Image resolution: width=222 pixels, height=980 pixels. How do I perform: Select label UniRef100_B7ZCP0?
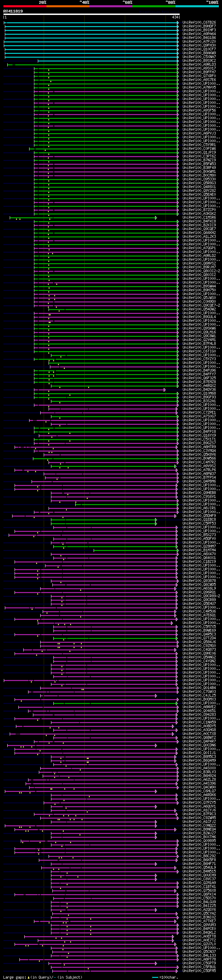pyautogui.click(x=199, y=210)
